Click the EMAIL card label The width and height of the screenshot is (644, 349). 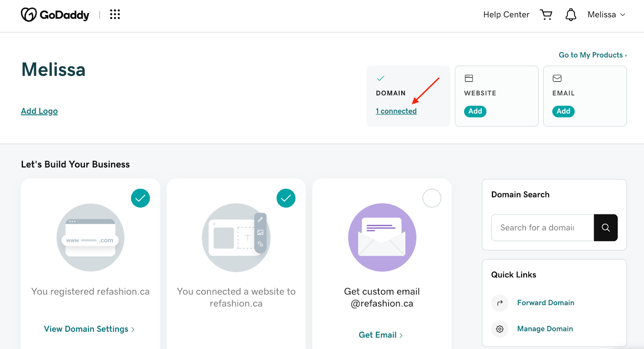[x=563, y=93]
